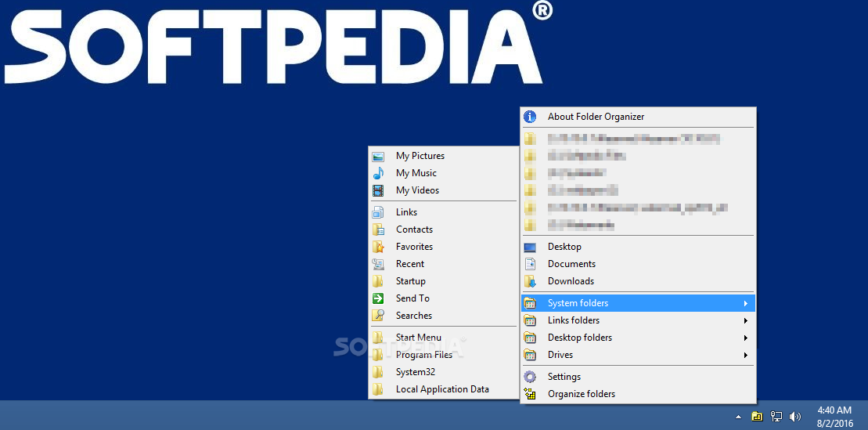Click the Start Menu folder icon
The height and width of the screenshot is (430, 868).
pos(378,338)
